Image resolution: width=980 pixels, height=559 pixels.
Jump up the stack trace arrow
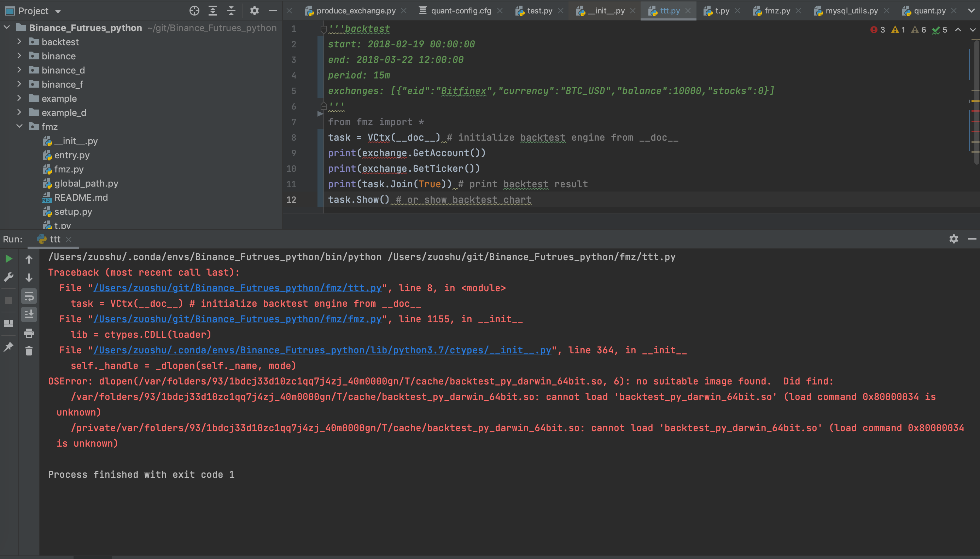click(x=29, y=259)
